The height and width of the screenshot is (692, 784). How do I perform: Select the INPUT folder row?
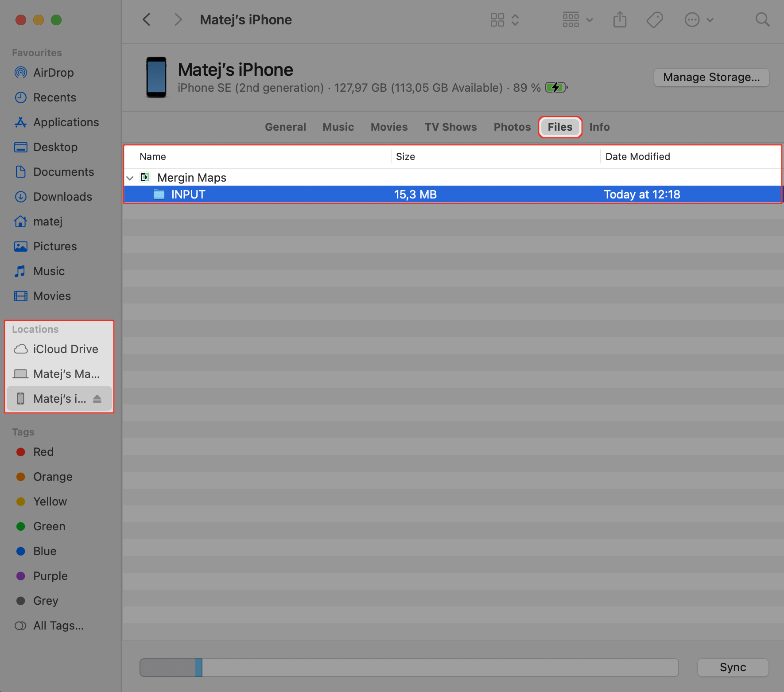click(x=310, y=194)
